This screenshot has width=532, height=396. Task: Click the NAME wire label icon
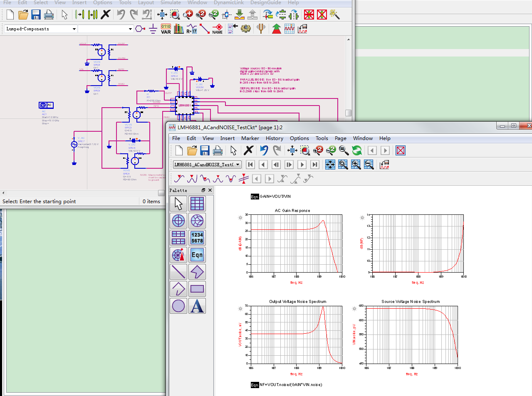tap(218, 29)
